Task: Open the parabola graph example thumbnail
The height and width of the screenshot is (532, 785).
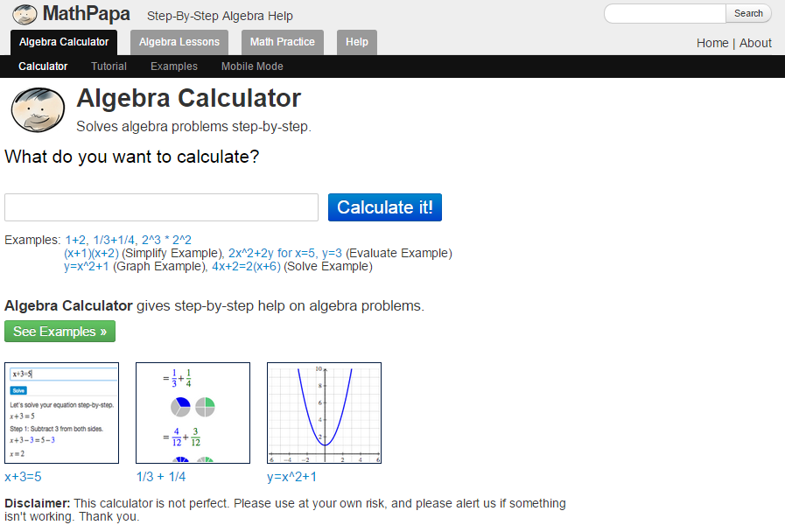Action: click(x=324, y=413)
